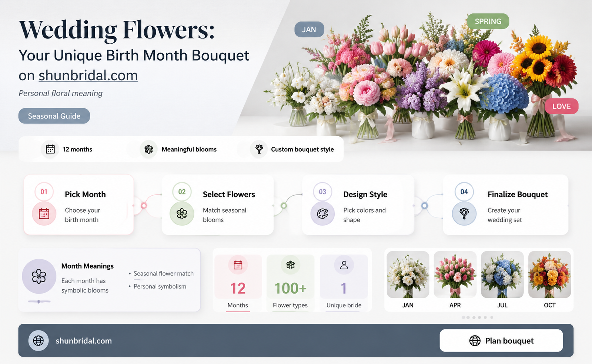The image size is (592, 364).
Task: Click the Meaningful blooms label
Action: (189, 149)
